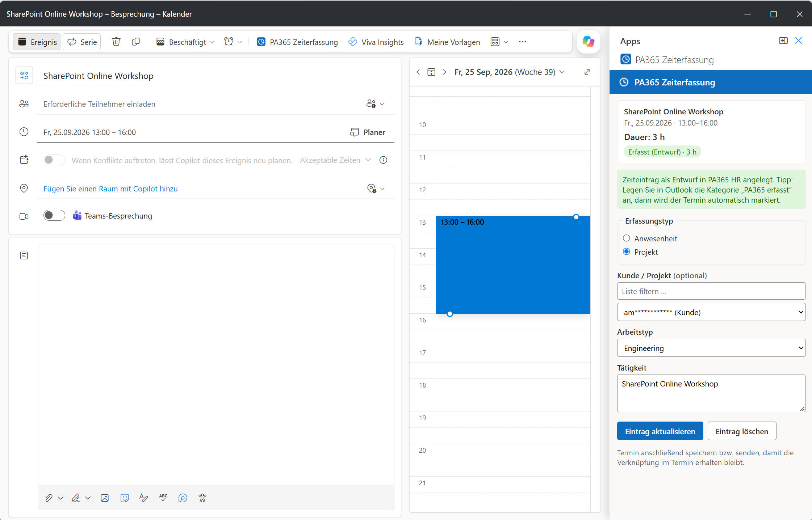This screenshot has height=520, width=812.
Task: Open PA365 Zeiterfassung from the toolbar
Action: (297, 42)
